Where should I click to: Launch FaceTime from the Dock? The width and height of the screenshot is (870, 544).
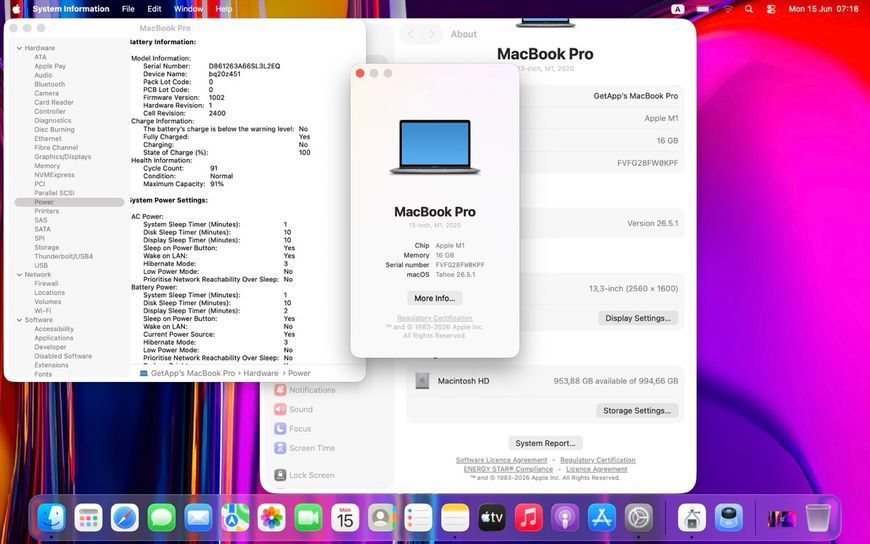[308, 517]
